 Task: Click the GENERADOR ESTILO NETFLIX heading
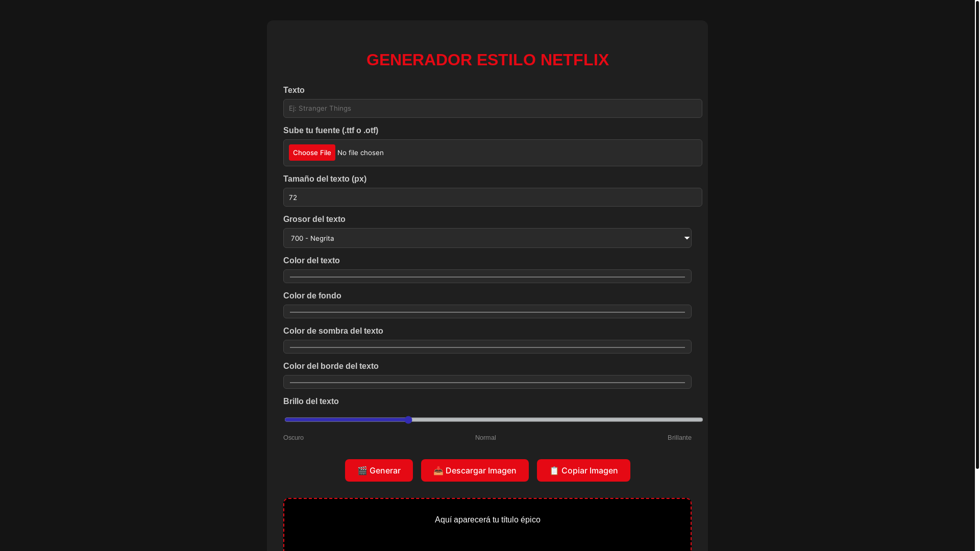[x=487, y=60]
